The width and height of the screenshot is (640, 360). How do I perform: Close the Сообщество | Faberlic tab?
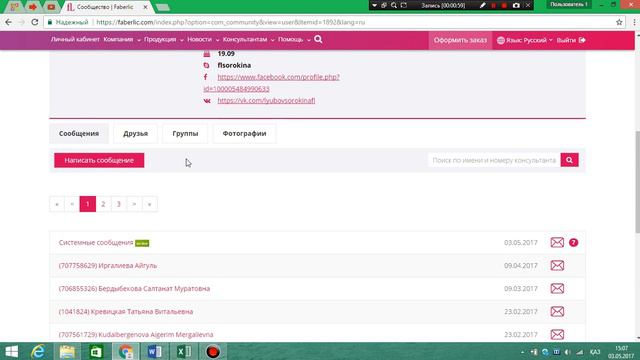point(145,7)
